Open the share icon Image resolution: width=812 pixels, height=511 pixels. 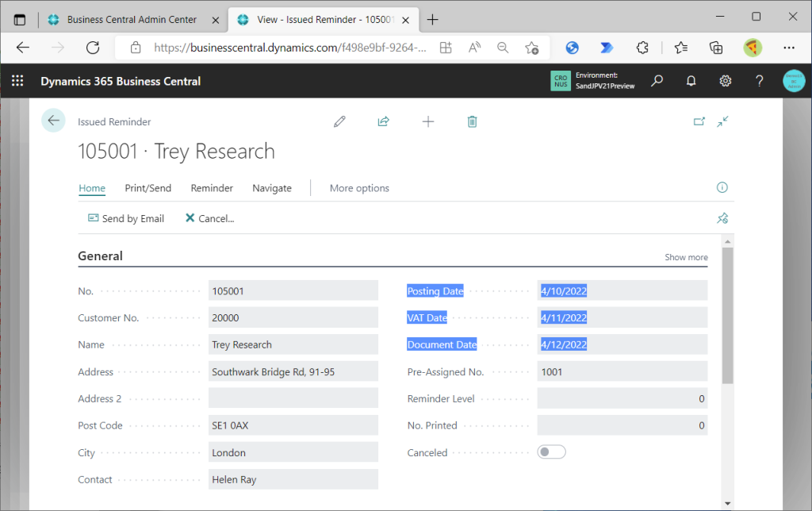(x=383, y=121)
